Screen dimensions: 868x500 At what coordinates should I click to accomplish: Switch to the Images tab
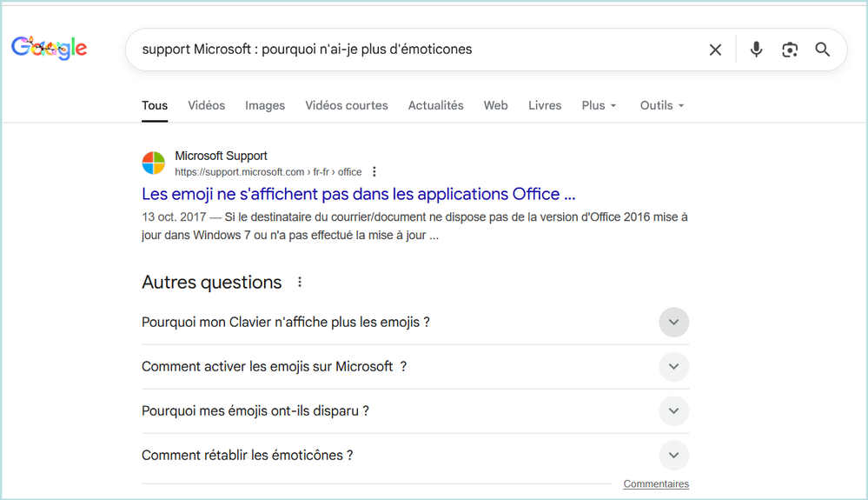tap(265, 105)
